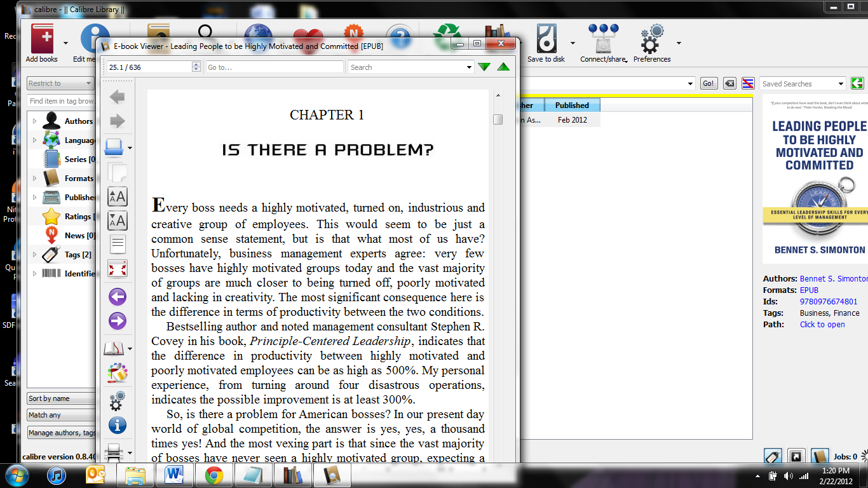Select the Series item in tag browser

(x=69, y=159)
